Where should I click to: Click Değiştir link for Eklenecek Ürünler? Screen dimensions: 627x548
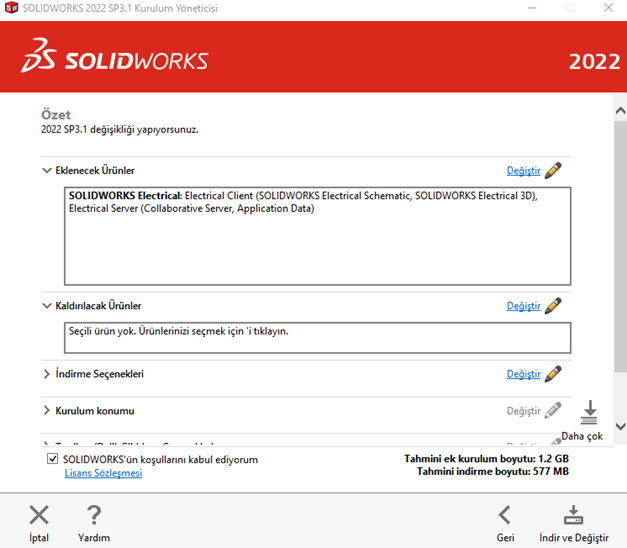pos(523,171)
